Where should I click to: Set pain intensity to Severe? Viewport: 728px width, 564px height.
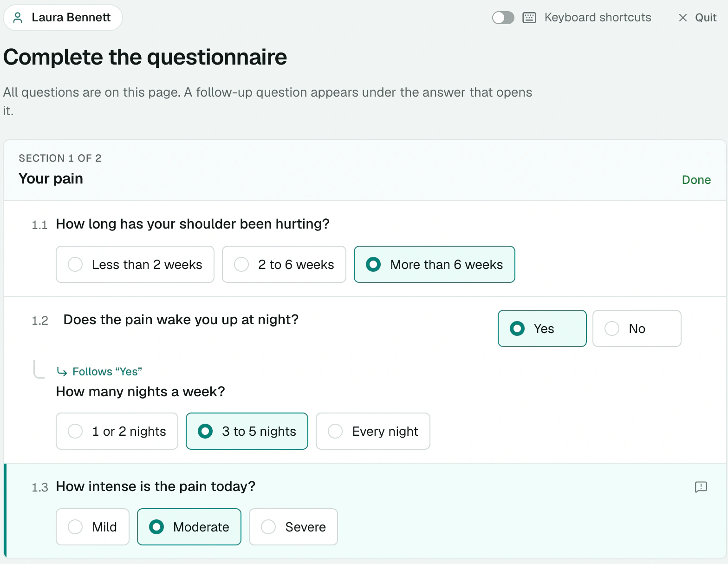point(293,527)
